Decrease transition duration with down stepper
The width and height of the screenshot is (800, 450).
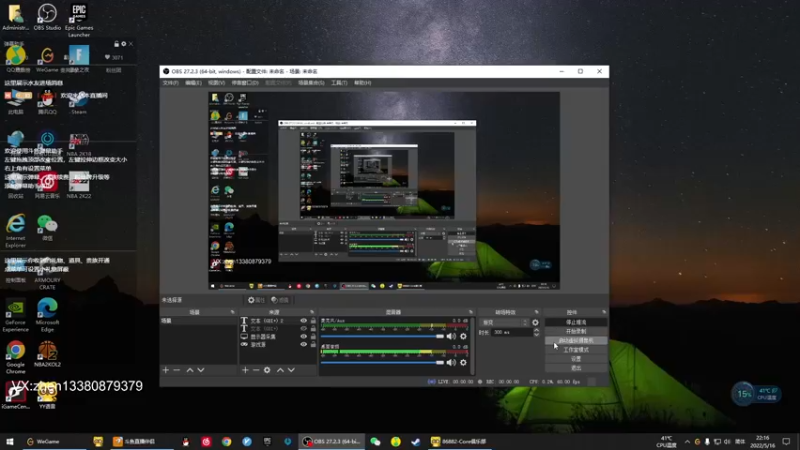click(x=536, y=334)
